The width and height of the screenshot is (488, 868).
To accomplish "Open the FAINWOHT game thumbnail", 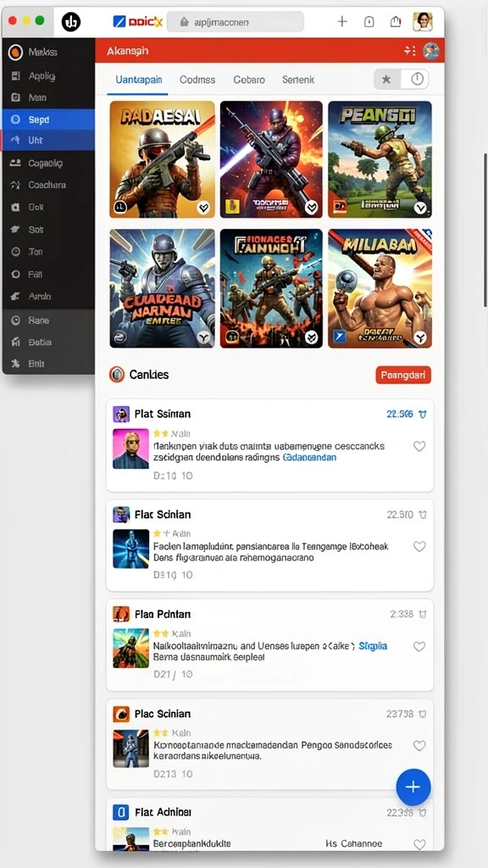I will pos(271,288).
